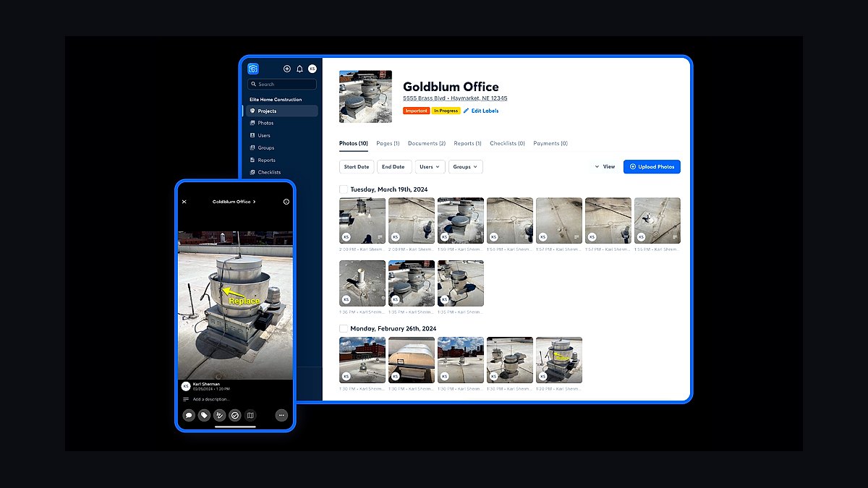Screen dimensions: 868x488
Task: Open the 1:55 PM photo thumbnail
Action: coord(658,221)
